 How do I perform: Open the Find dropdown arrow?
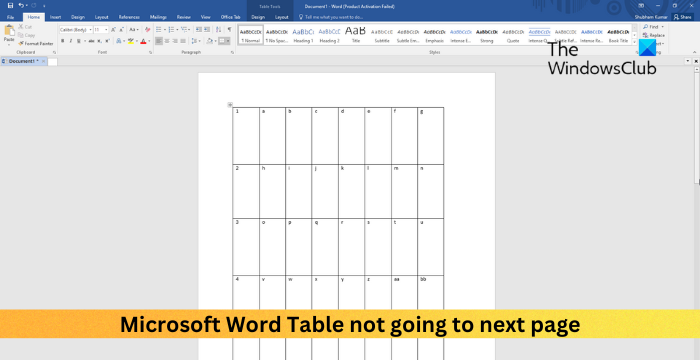tap(662, 27)
